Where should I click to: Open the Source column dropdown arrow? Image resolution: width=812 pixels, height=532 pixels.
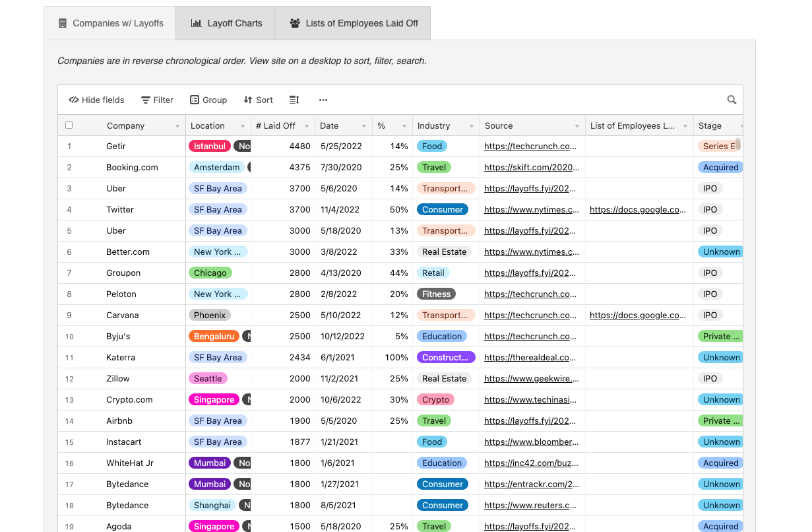pyautogui.click(x=577, y=126)
